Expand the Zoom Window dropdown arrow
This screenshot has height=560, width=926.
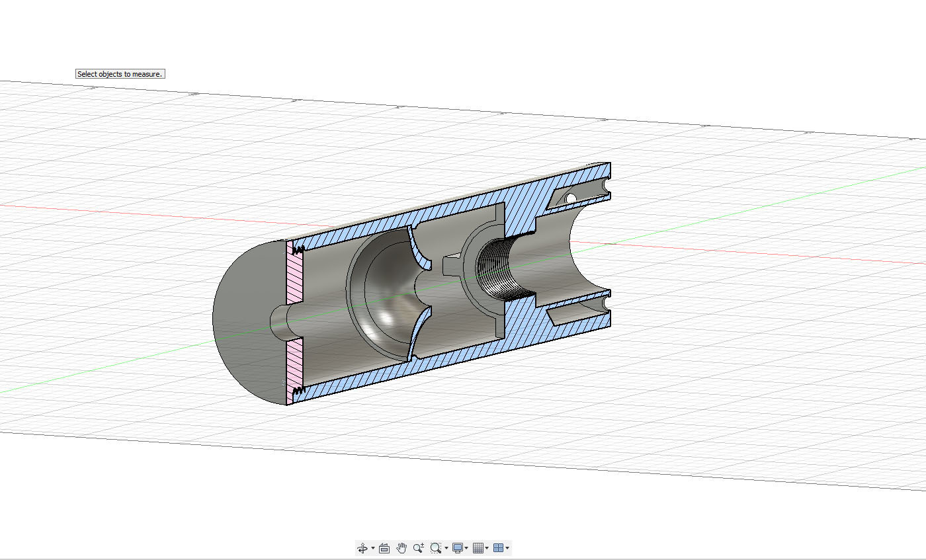(x=446, y=548)
